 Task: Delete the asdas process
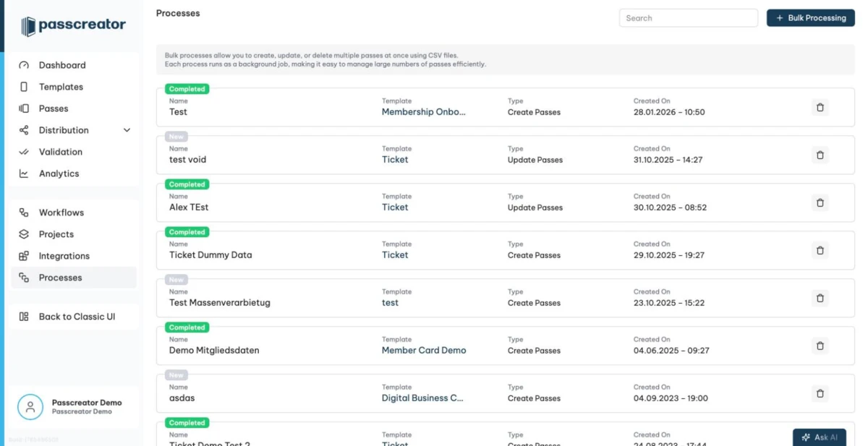pos(820,393)
